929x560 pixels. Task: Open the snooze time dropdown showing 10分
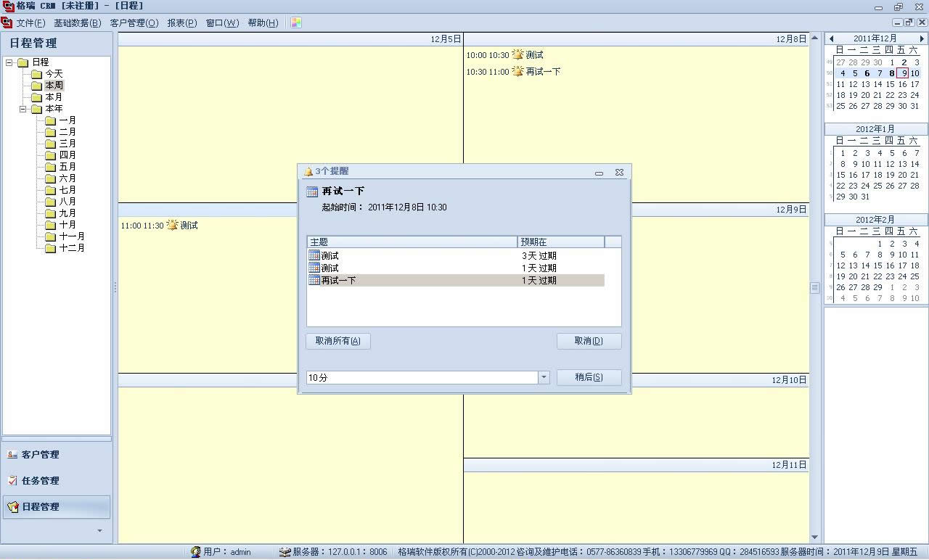pos(544,377)
